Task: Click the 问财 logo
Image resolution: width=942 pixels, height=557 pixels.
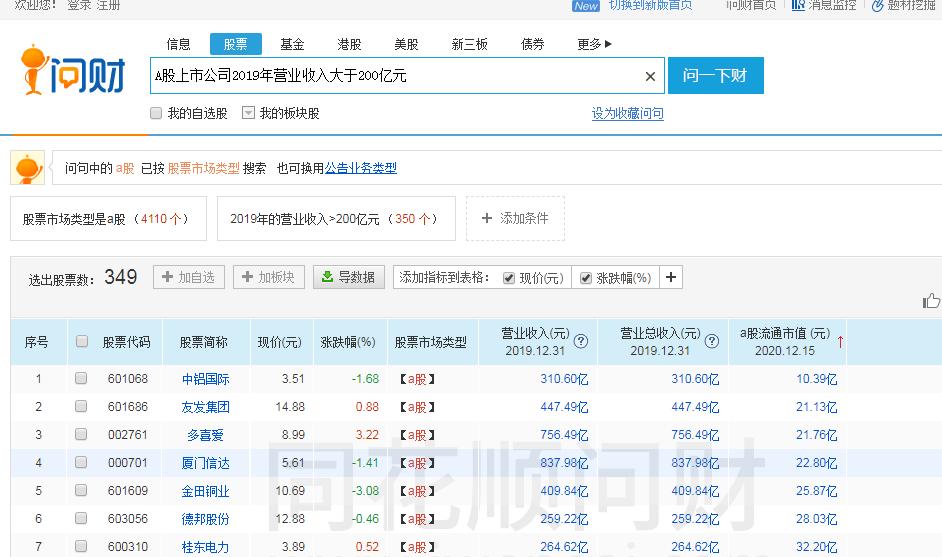Action: point(73,70)
